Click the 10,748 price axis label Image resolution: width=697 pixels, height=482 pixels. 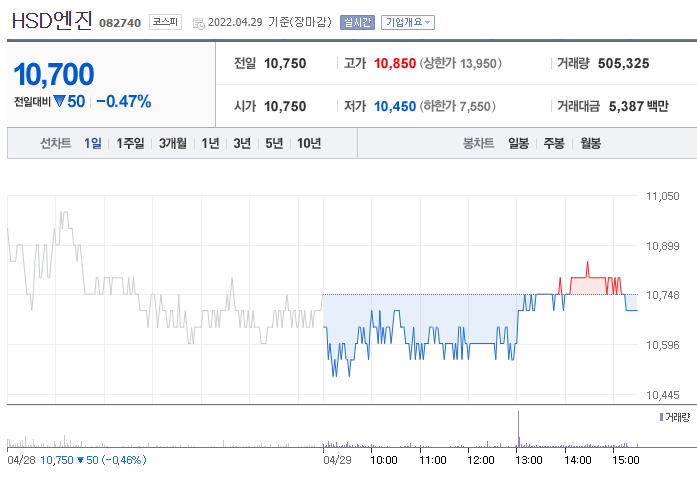pyautogui.click(x=663, y=295)
